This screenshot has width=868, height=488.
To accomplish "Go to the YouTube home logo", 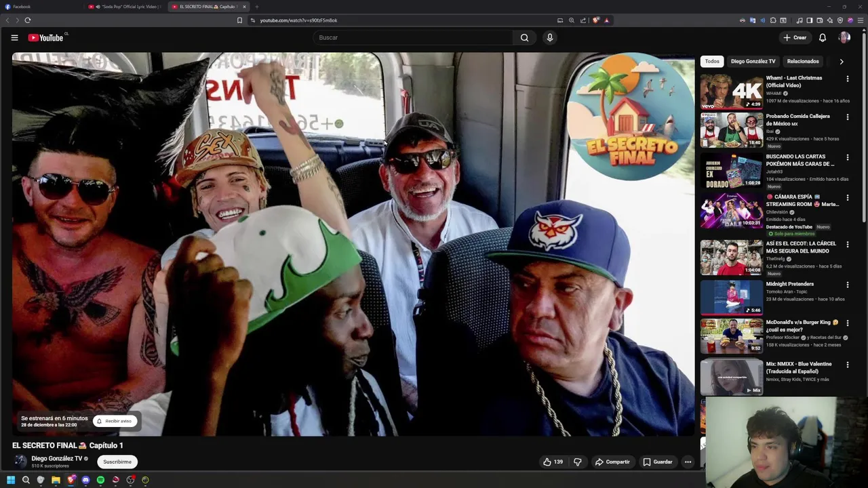I will [45, 38].
